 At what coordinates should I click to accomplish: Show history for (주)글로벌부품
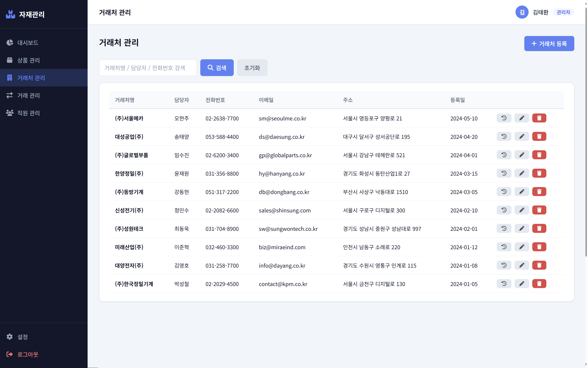[504, 155]
